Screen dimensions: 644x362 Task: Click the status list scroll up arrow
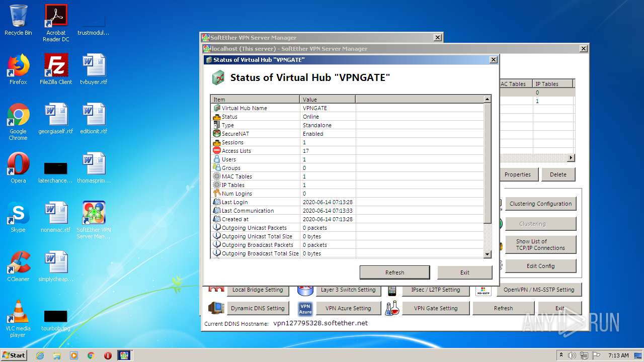coord(487,99)
